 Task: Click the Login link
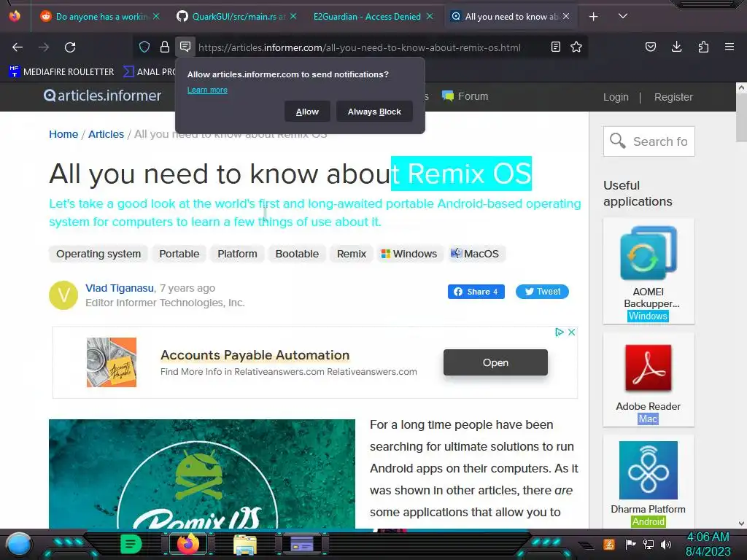(616, 97)
